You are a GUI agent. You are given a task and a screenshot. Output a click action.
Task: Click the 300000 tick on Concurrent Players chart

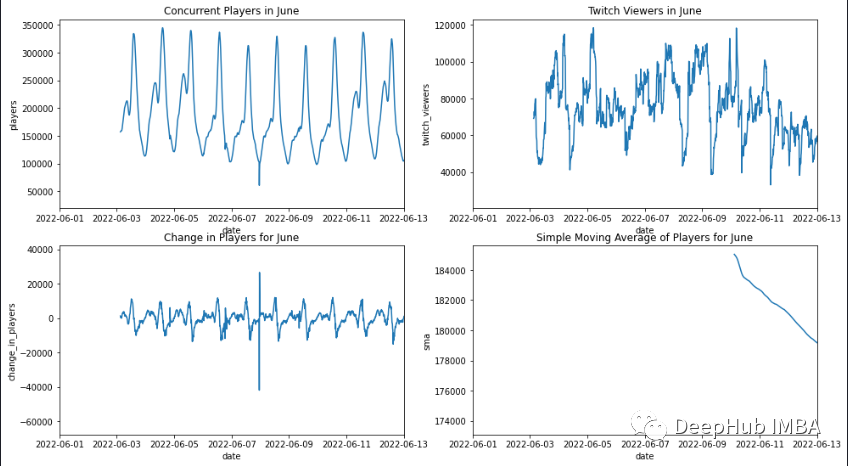37,53
